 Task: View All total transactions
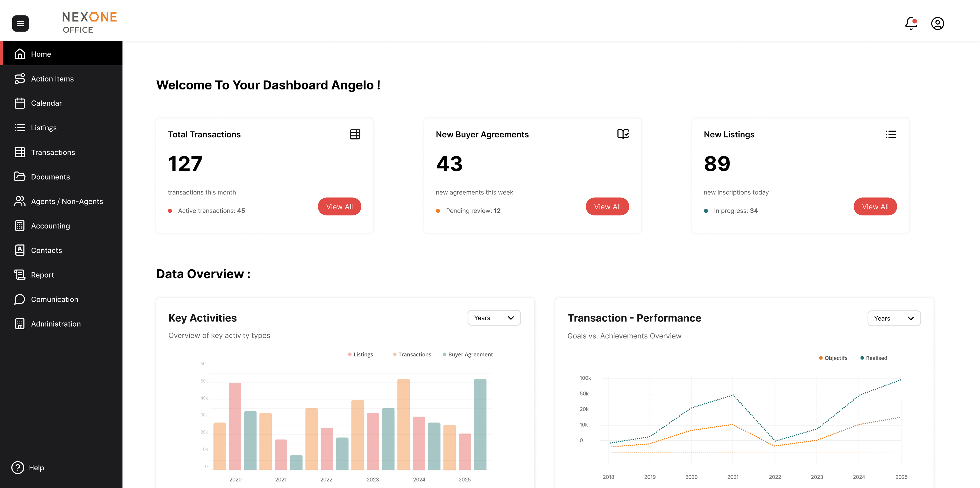coord(339,207)
